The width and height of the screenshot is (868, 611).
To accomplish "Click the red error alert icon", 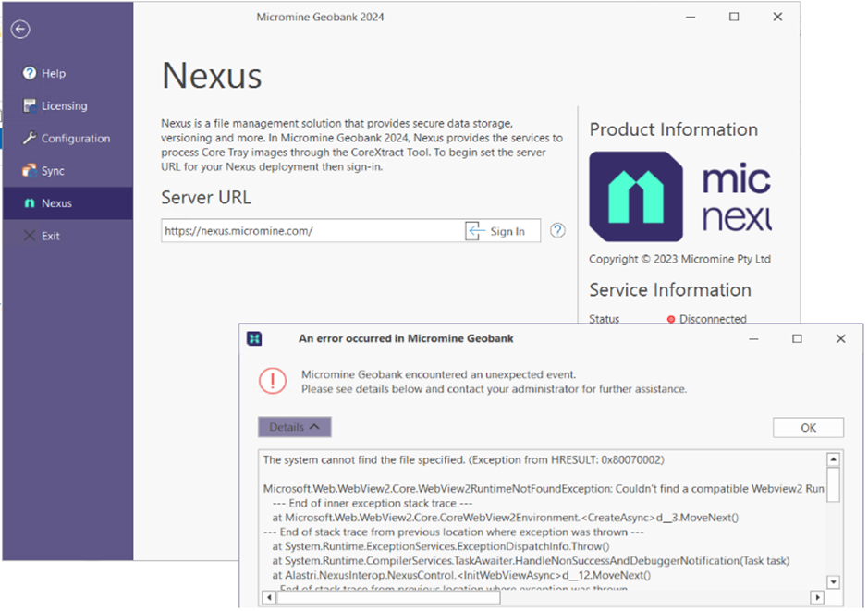I will pos(273,381).
